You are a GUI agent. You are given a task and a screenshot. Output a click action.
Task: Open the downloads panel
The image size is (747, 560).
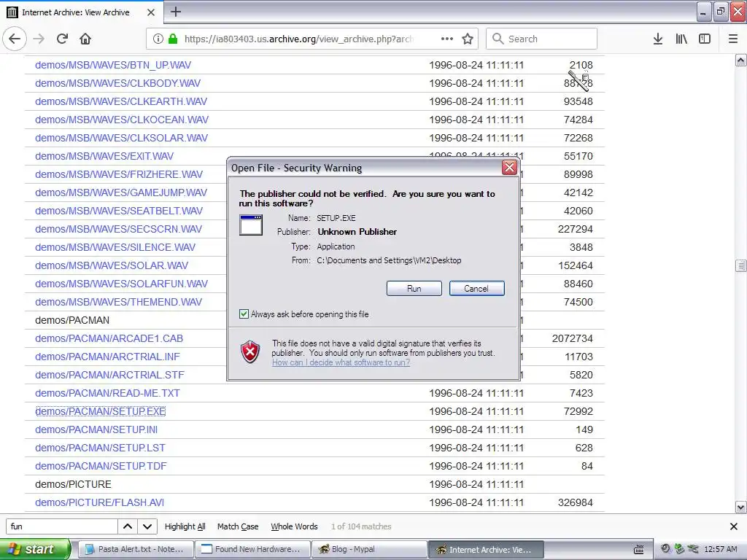[x=658, y=39]
